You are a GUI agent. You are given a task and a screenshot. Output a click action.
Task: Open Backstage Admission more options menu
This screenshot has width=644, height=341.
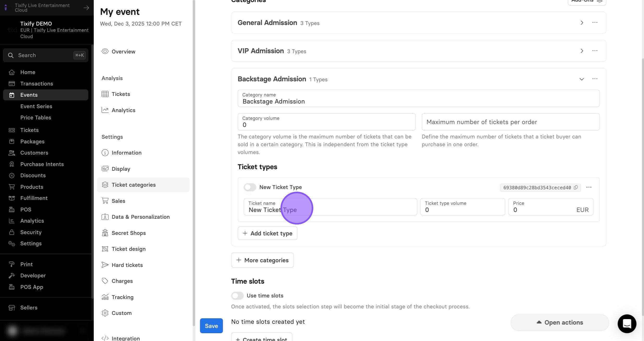pyautogui.click(x=595, y=79)
